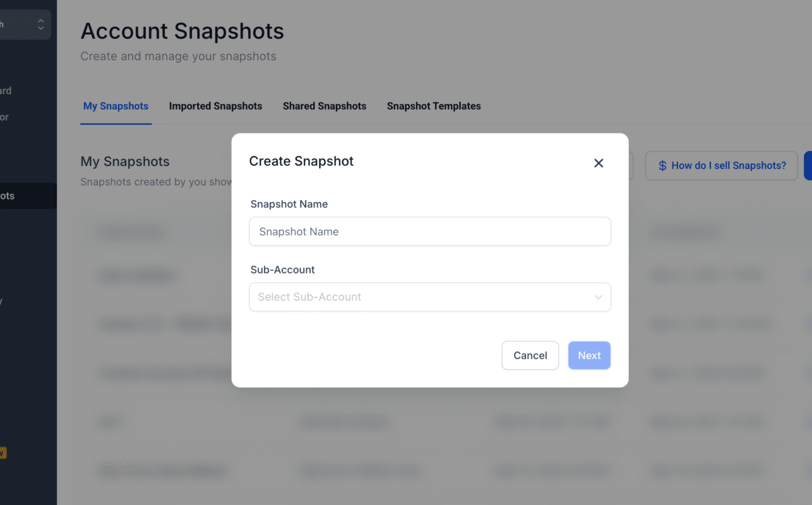Open the Sub-Account dropdown chevron
812x505 pixels.
point(598,297)
